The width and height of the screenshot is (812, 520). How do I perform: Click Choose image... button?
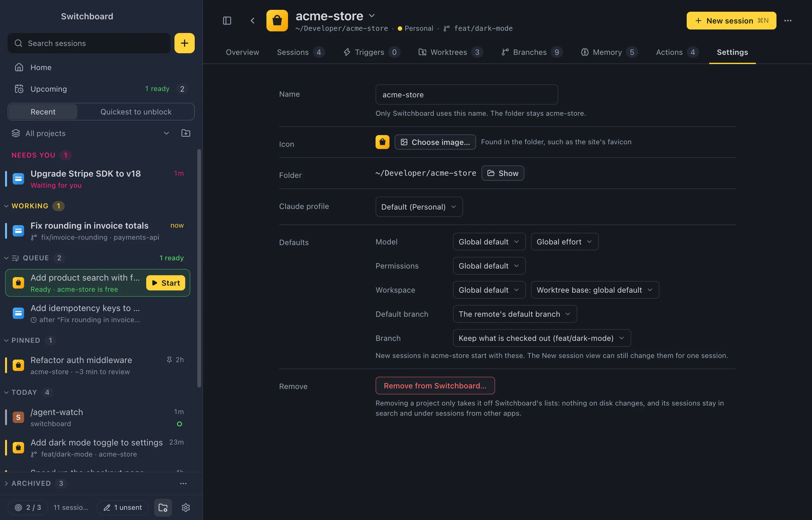tap(435, 142)
